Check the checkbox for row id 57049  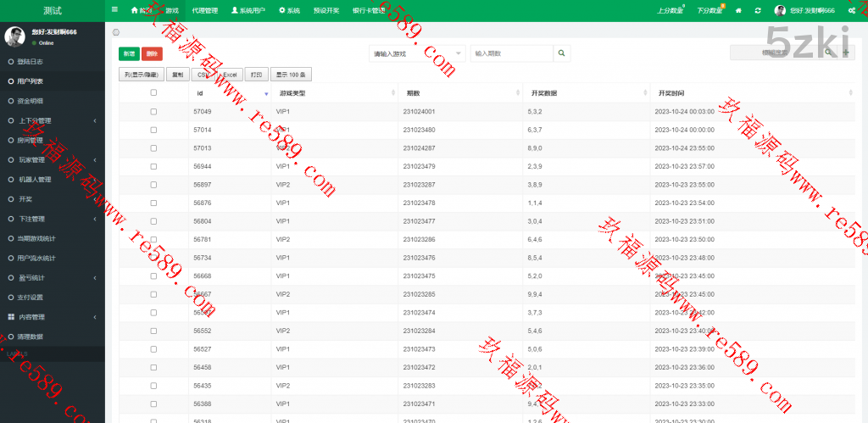pos(153,112)
